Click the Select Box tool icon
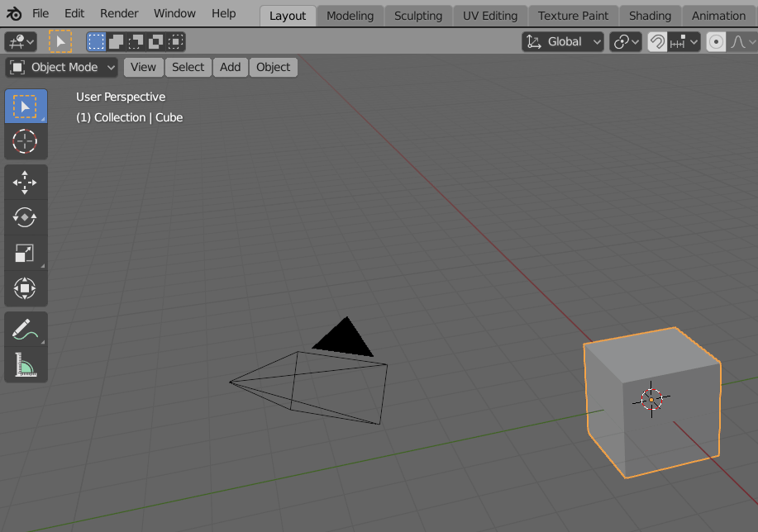 click(26, 106)
